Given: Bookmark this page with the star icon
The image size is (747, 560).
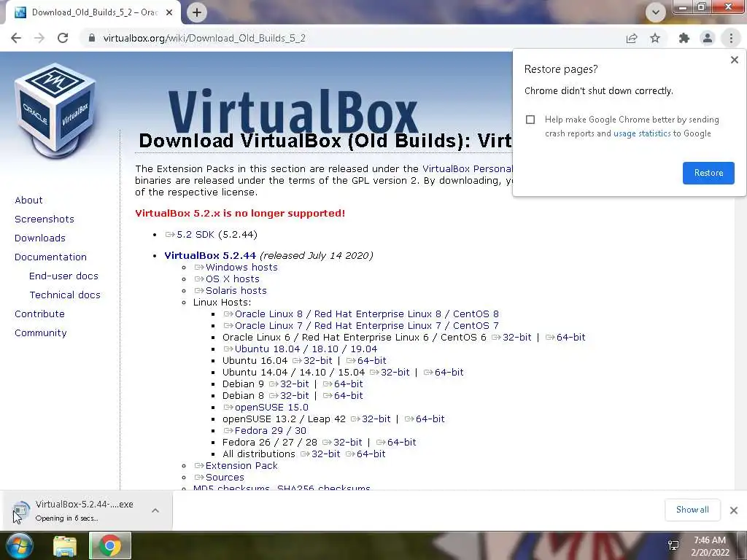Looking at the screenshot, I should coord(655,38).
